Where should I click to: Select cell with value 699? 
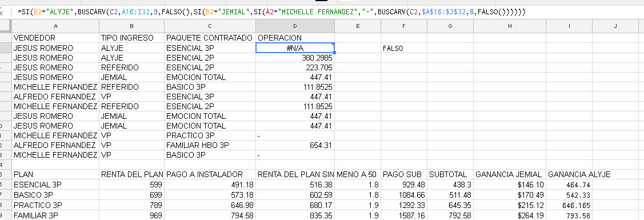132,194
